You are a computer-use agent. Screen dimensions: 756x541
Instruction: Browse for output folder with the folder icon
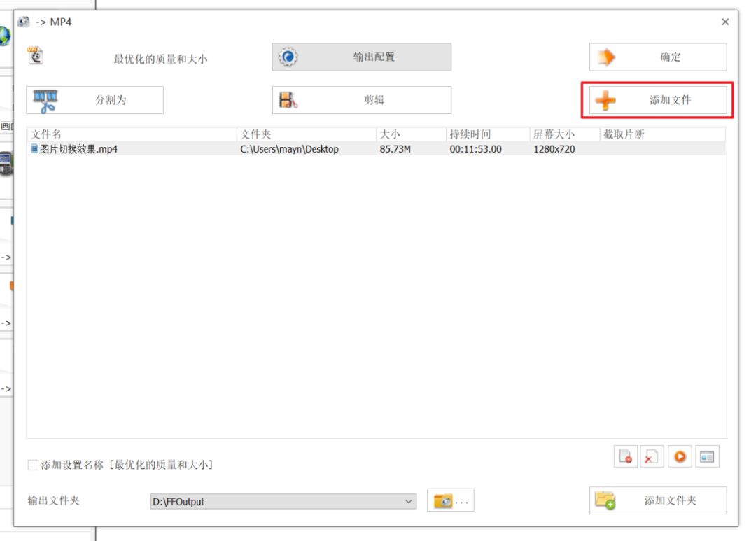tap(450, 500)
